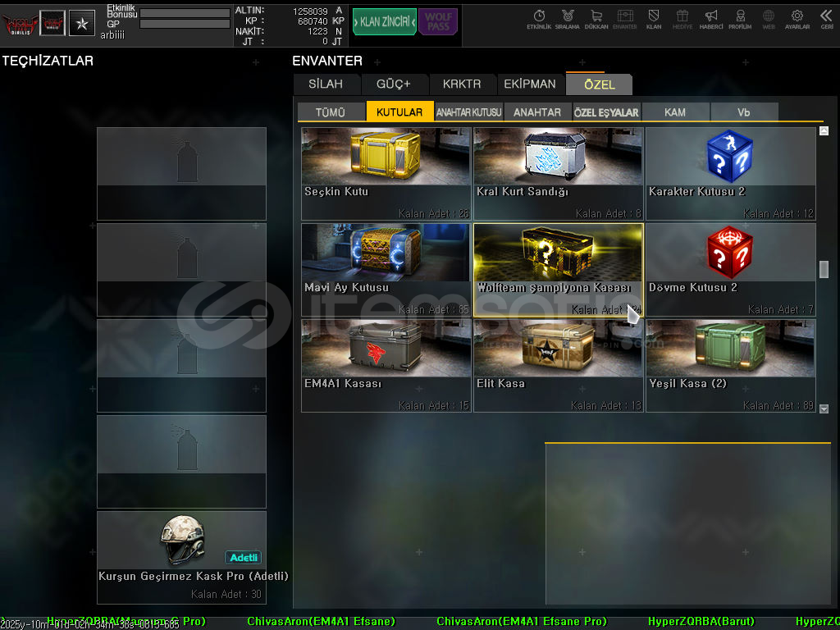Select the Yeşil Kasa (2) green crate
The image size is (840, 630).
point(731,366)
